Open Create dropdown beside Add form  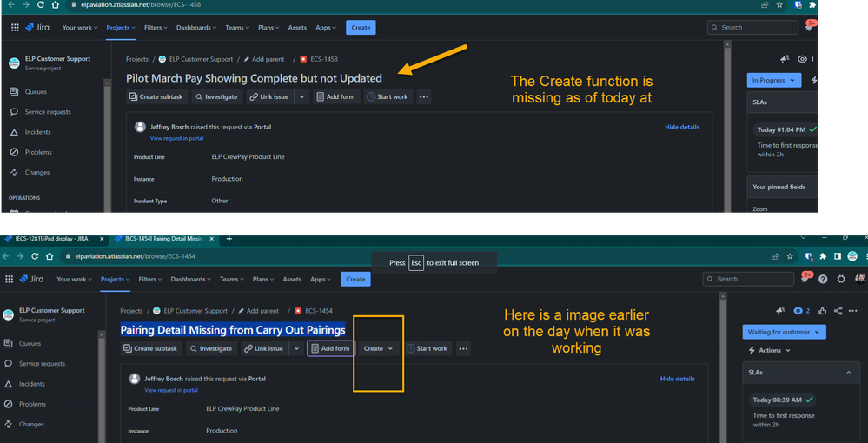click(x=379, y=349)
